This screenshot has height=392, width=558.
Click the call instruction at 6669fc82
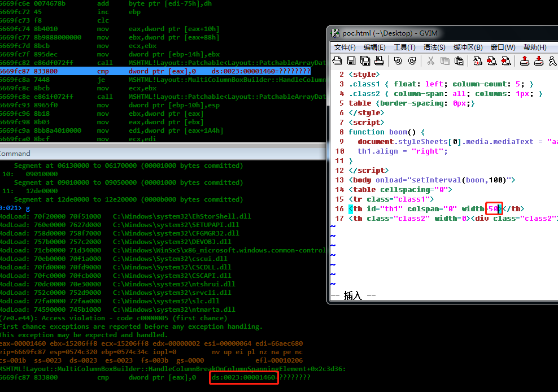pyautogui.click(x=163, y=63)
